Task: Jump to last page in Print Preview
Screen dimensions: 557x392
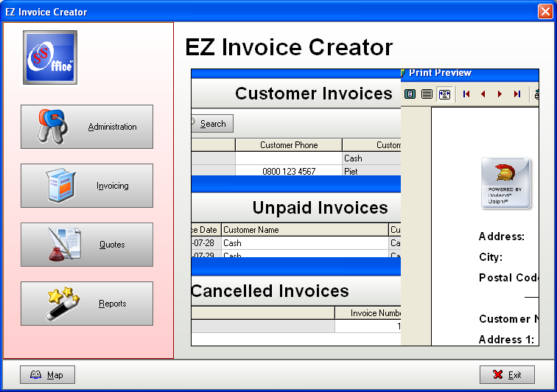Action: point(516,94)
